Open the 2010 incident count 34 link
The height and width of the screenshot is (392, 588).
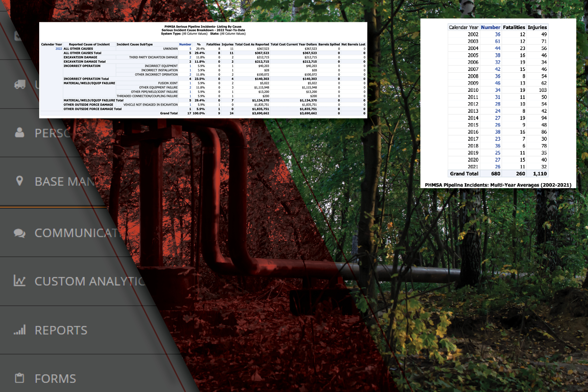point(498,90)
